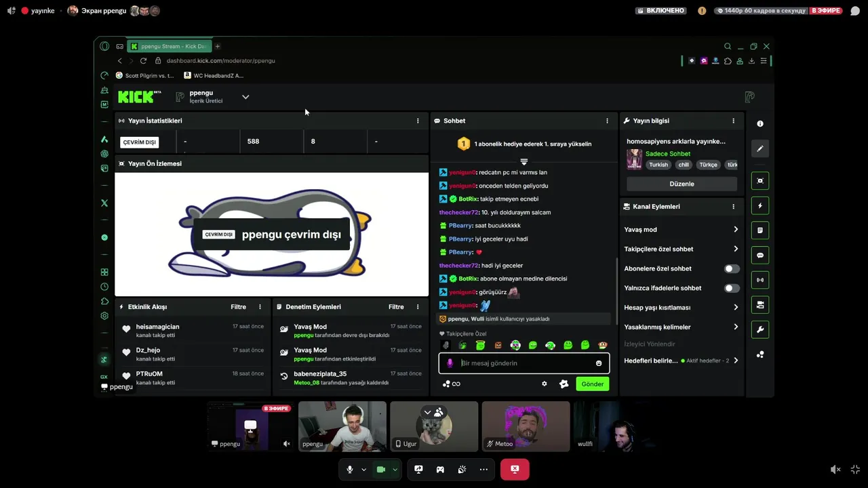Open Kick logo home link
This screenshot has height=488, width=868.
click(x=139, y=97)
